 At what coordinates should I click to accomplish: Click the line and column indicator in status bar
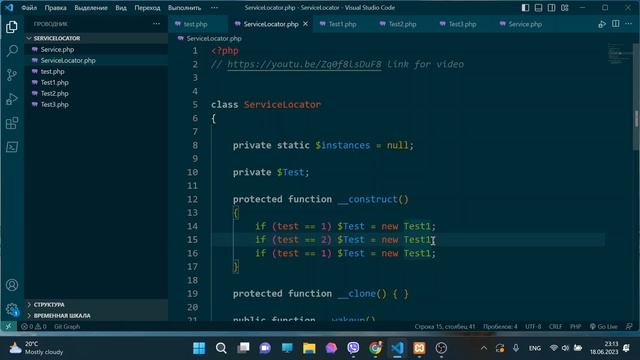(x=445, y=327)
